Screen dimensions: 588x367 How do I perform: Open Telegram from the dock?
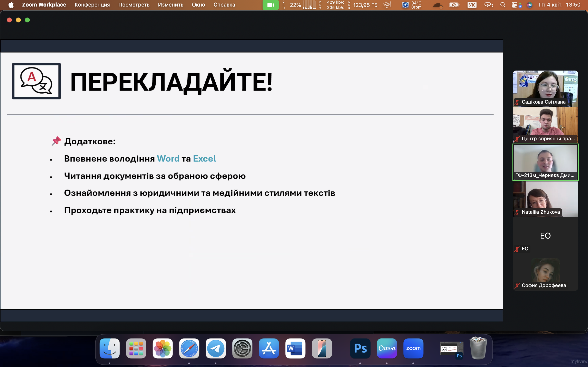click(216, 348)
